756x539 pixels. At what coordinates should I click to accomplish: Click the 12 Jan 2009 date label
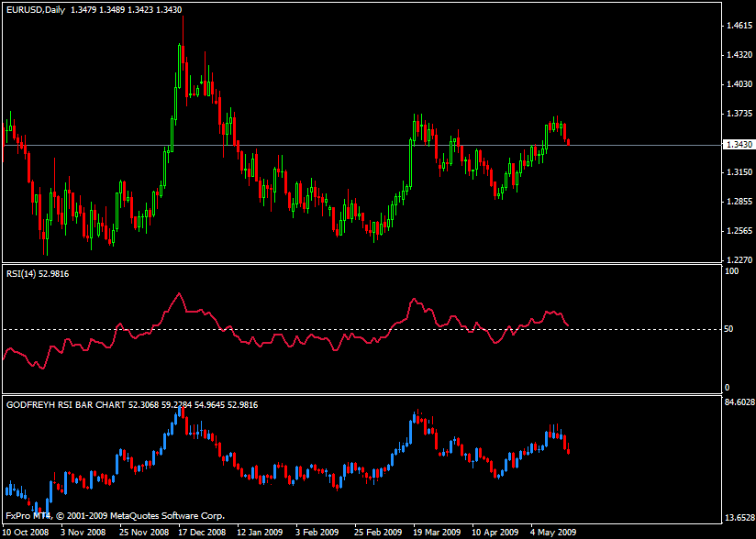tap(261, 531)
